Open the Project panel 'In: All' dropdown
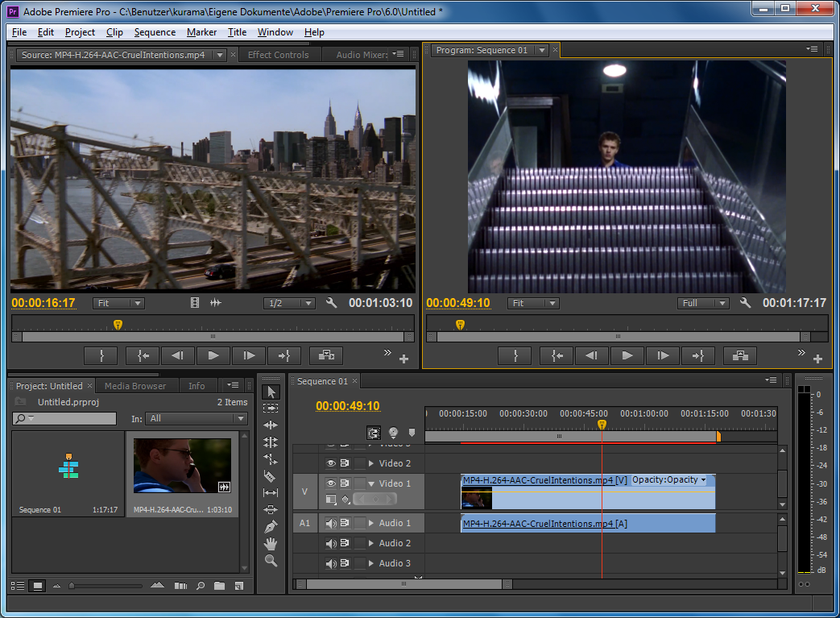The image size is (840, 618). [197, 419]
